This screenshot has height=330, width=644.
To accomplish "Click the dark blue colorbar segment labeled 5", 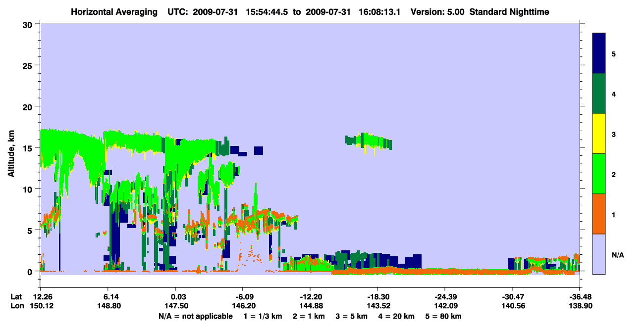I will point(599,53).
